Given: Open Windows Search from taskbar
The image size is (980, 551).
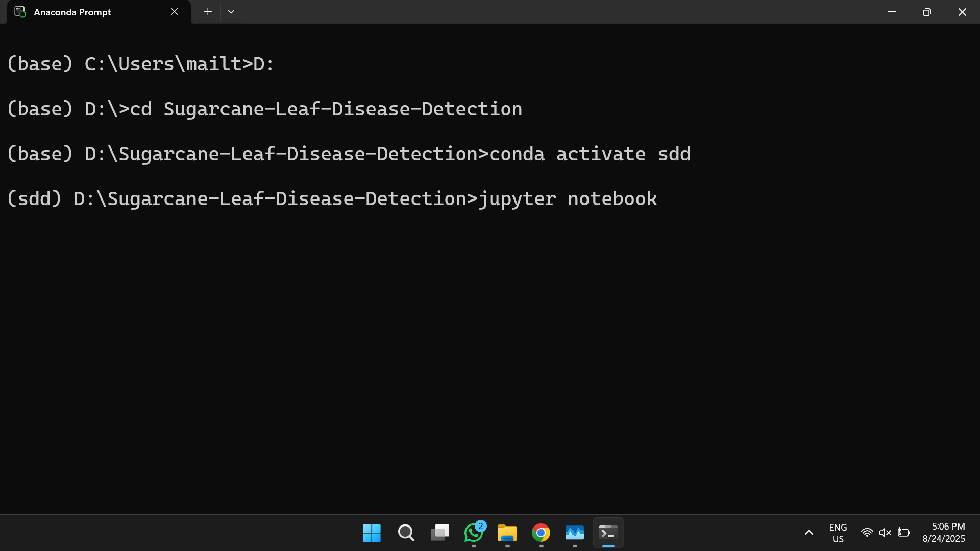Looking at the screenshot, I should point(406,533).
